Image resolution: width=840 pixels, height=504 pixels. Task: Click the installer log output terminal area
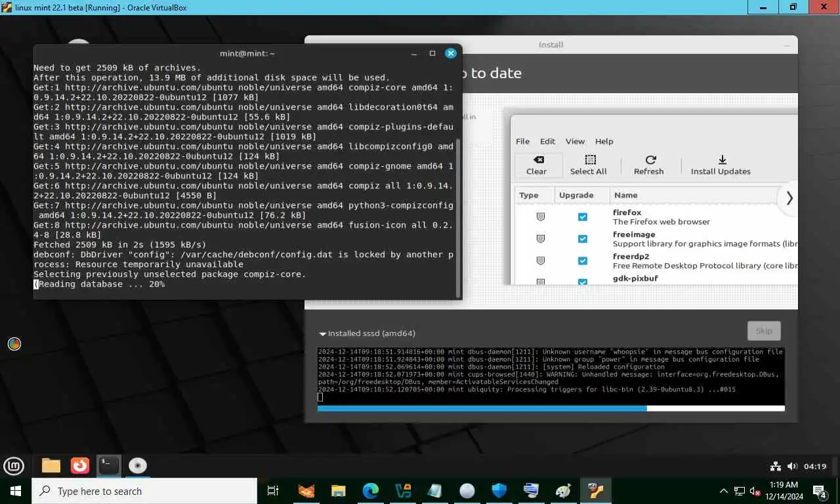(551, 375)
